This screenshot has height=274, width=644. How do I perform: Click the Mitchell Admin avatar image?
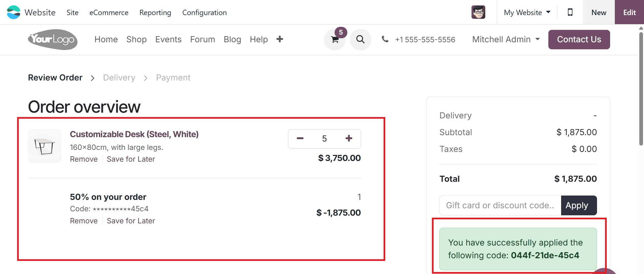[478, 12]
